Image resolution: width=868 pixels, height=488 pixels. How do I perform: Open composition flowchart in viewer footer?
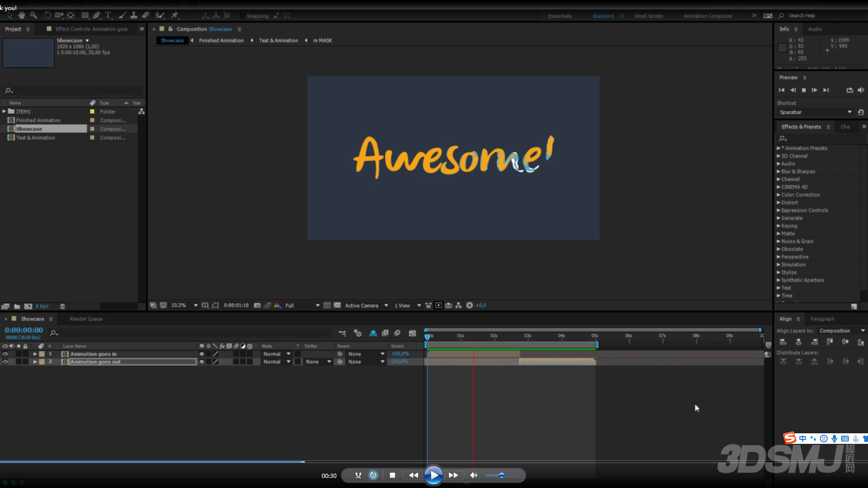tap(458, 305)
